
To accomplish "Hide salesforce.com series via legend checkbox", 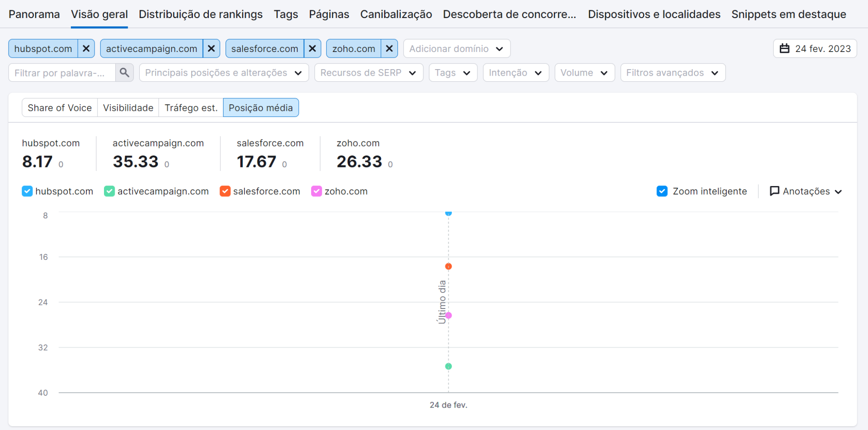I will [x=225, y=191].
